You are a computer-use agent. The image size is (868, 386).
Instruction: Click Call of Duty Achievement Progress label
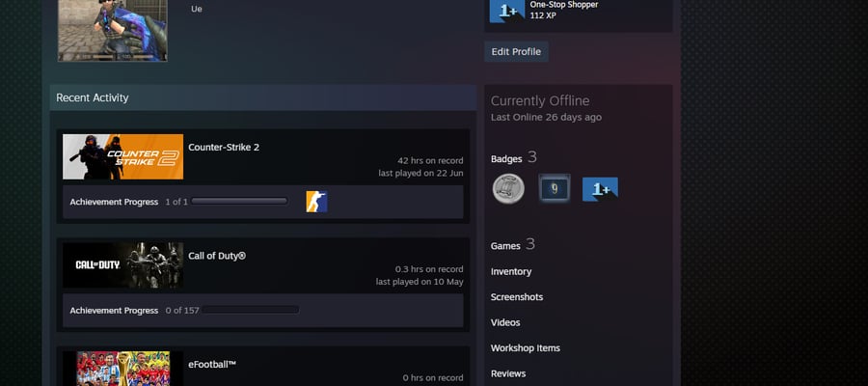(114, 311)
